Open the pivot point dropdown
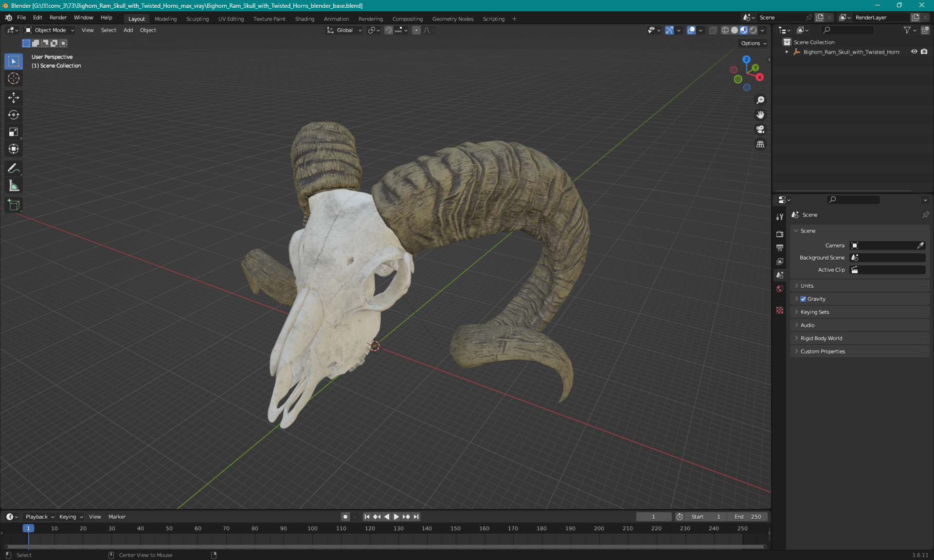 374,30
